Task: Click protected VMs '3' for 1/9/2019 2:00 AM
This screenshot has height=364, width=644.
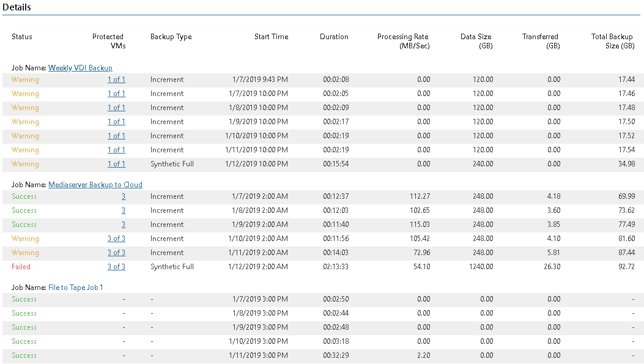Action: tap(123, 225)
